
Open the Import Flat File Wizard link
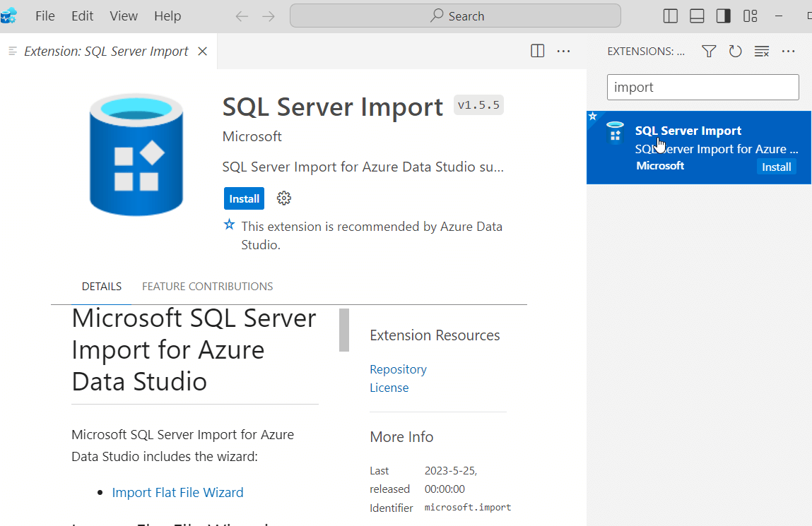point(177,493)
